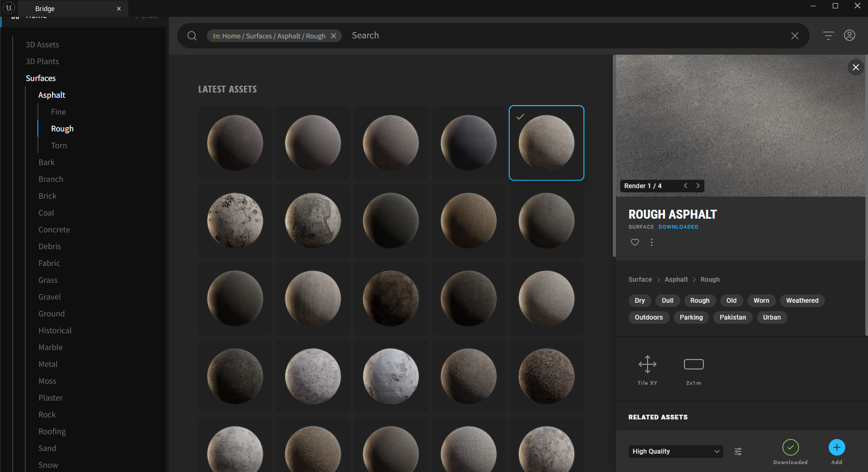Open the three-dot more options menu
The image size is (868, 472).
click(652, 242)
